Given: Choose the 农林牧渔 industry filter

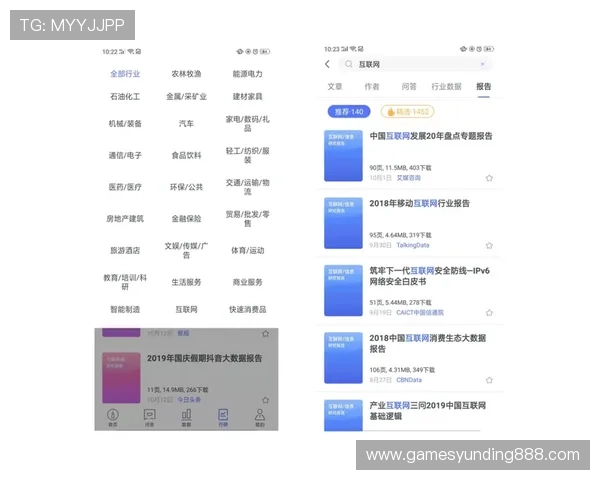Looking at the screenshot, I should click(186, 74).
